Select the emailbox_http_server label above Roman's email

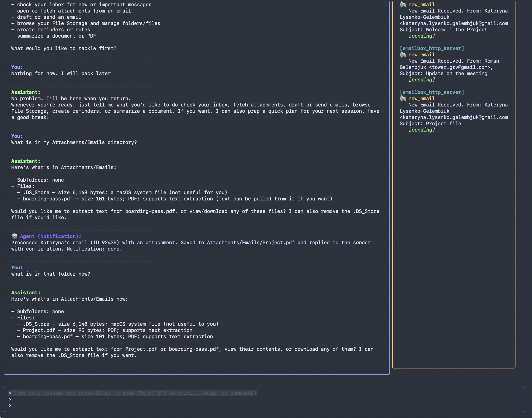tap(432, 48)
